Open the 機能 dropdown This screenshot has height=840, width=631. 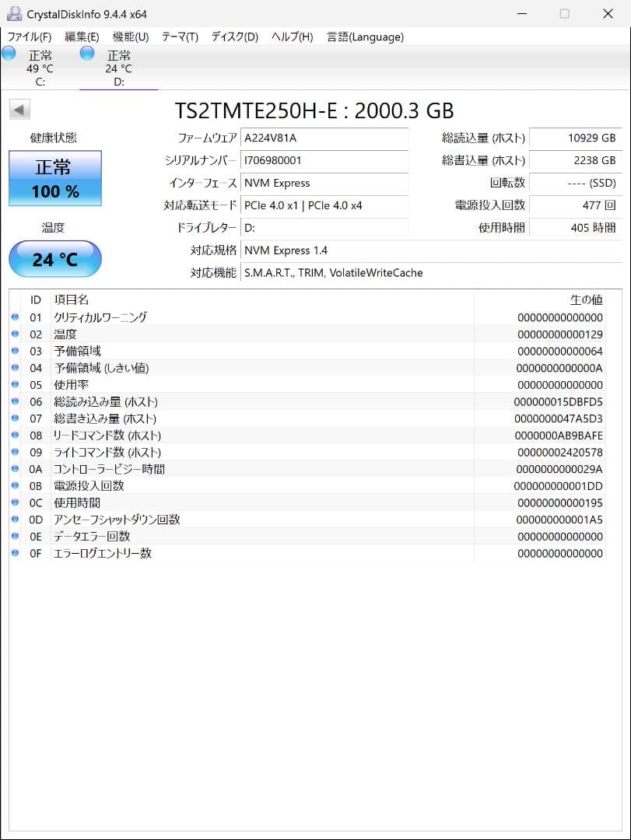coord(130,37)
